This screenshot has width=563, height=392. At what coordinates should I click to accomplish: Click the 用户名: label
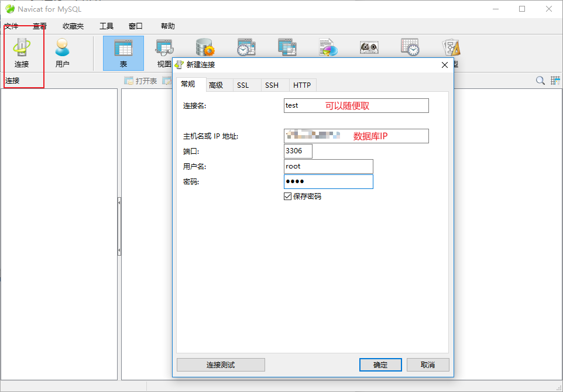pos(195,167)
